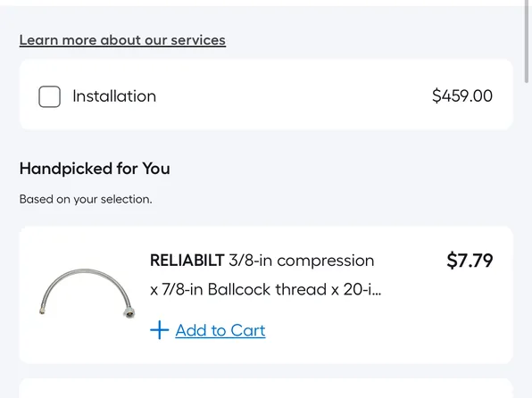Image resolution: width=532 pixels, height=398 pixels.
Task: Click the Handpicked for You heading
Action: [95, 169]
